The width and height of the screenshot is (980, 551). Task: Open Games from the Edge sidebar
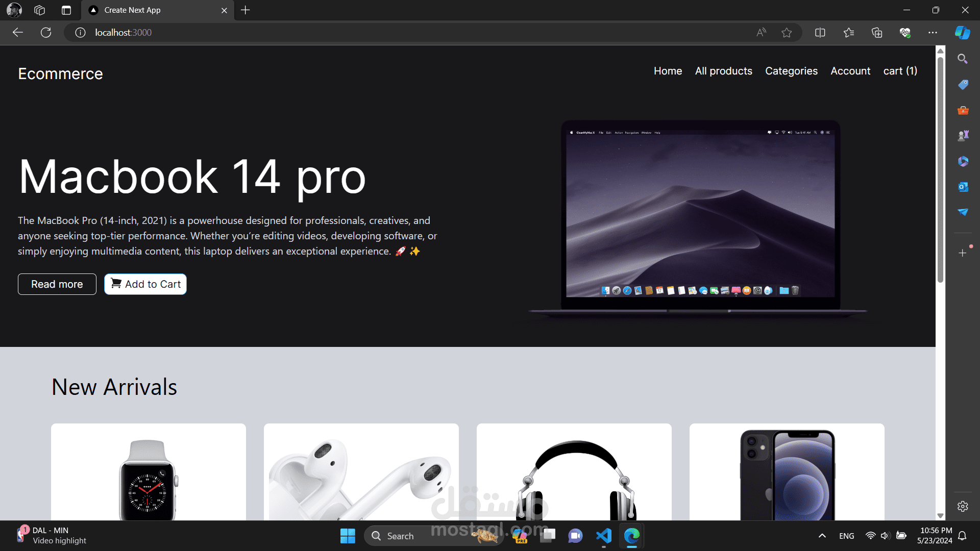click(x=963, y=135)
